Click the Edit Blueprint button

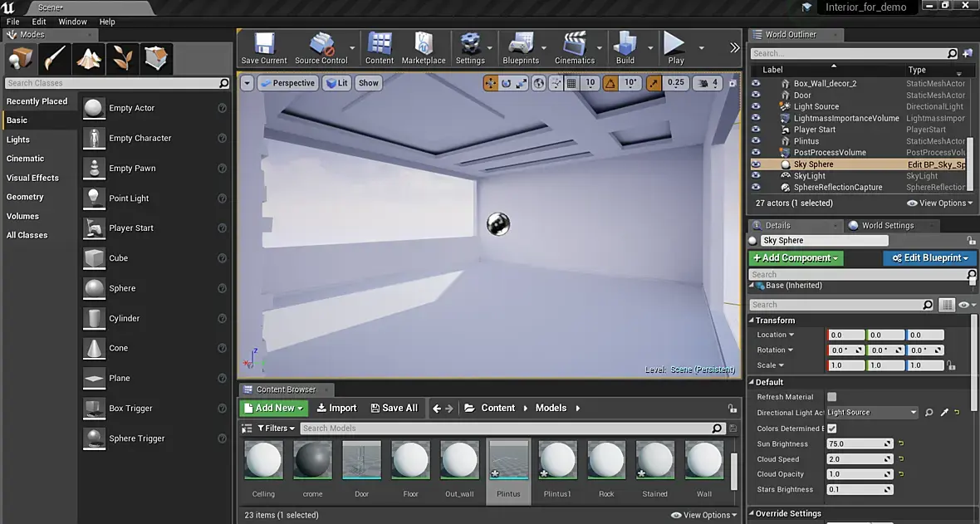(929, 257)
